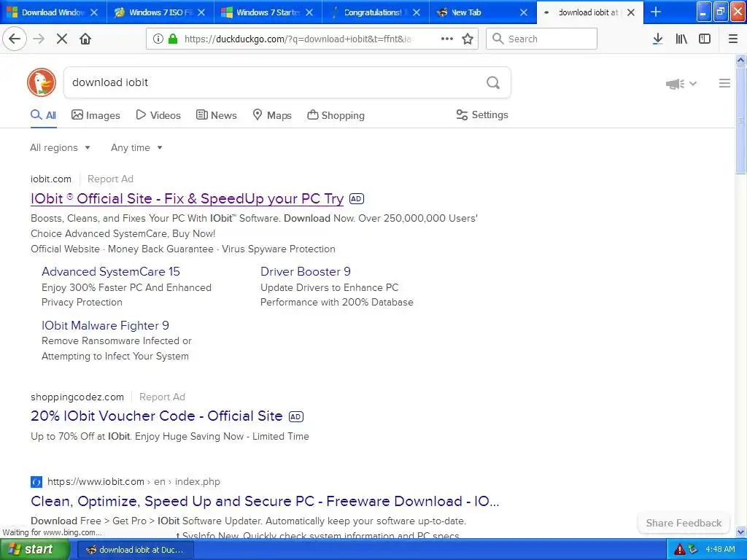The height and width of the screenshot is (560, 747).
Task: Click the network tray icon beside the clock
Action: click(693, 550)
